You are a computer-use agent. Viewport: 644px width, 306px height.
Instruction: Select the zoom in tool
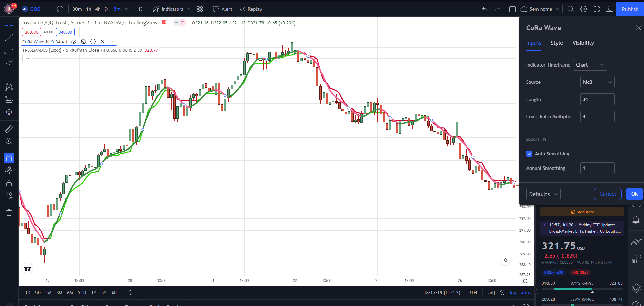[9, 141]
